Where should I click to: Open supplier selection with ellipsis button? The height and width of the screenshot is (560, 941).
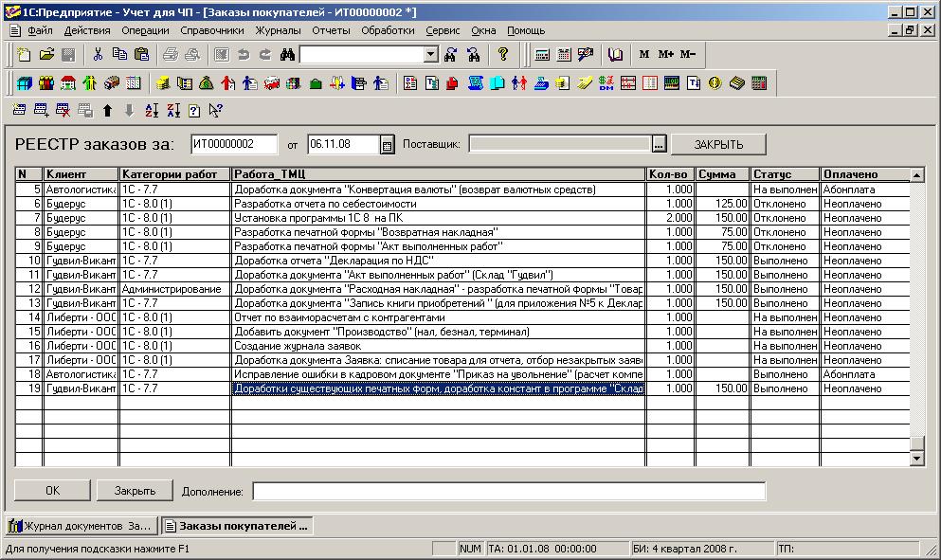660,144
